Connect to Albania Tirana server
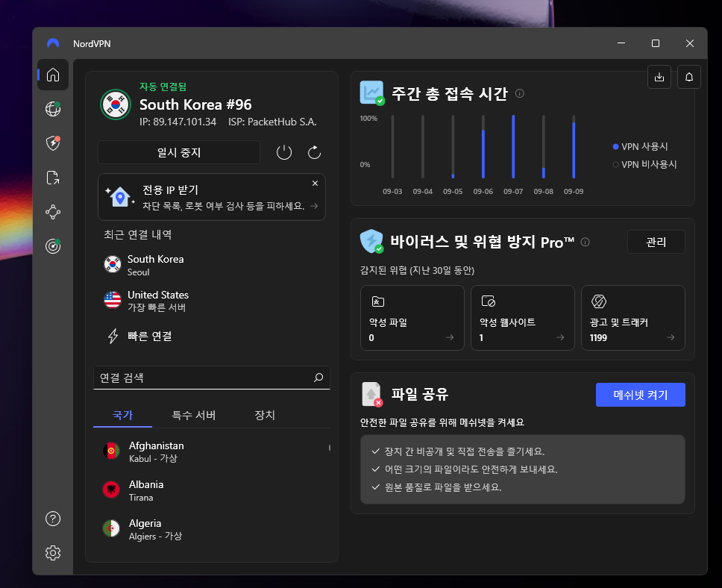 pos(212,490)
